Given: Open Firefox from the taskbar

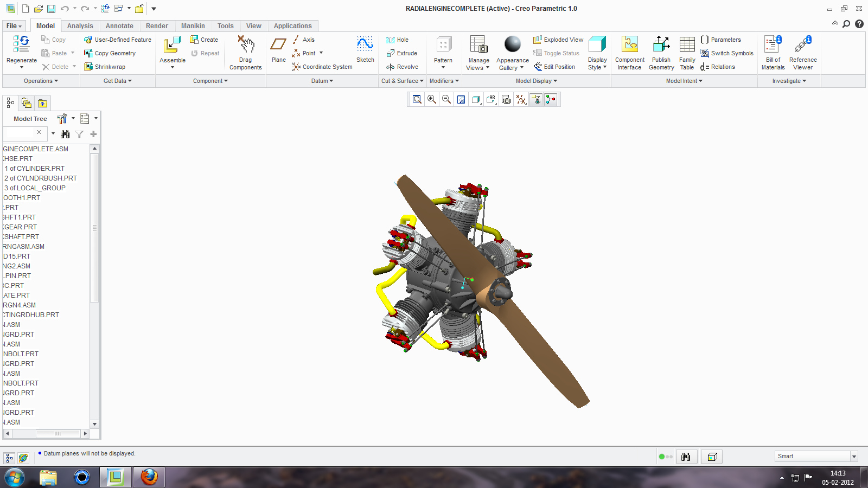Looking at the screenshot, I should click(149, 477).
